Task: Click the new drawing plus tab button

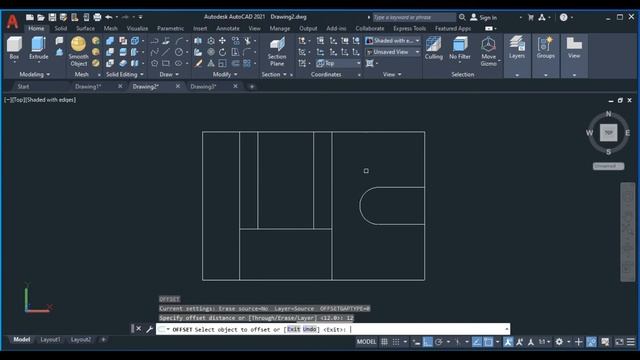Action: [x=252, y=87]
